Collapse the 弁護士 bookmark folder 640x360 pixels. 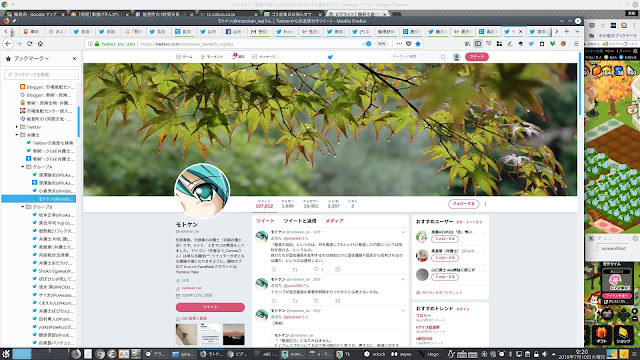(17, 135)
